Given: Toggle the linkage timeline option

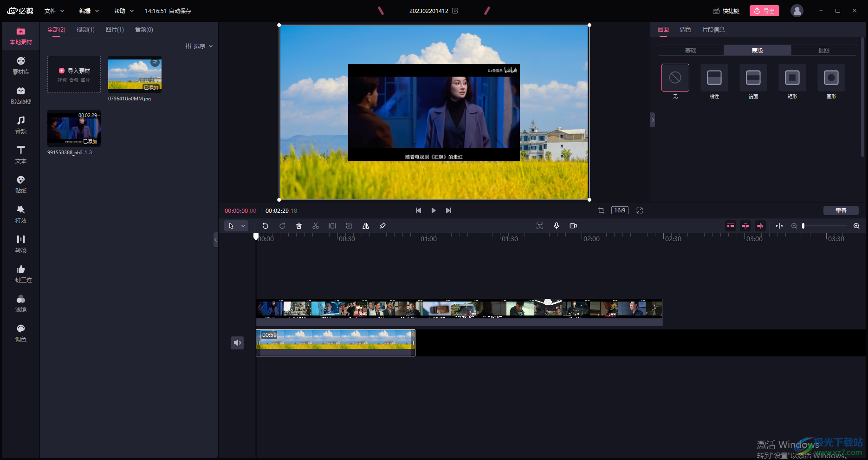Looking at the screenshot, I should coord(760,226).
